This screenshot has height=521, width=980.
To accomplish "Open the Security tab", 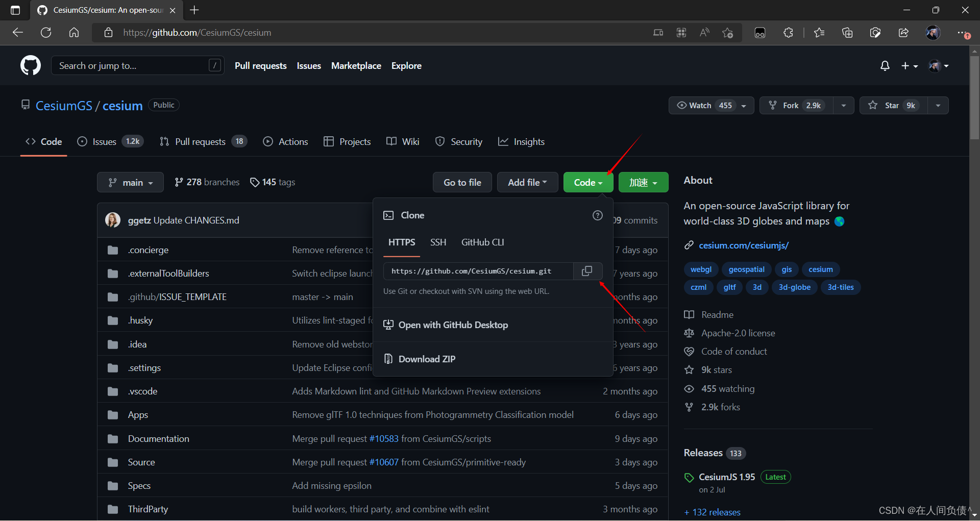I will [x=458, y=141].
